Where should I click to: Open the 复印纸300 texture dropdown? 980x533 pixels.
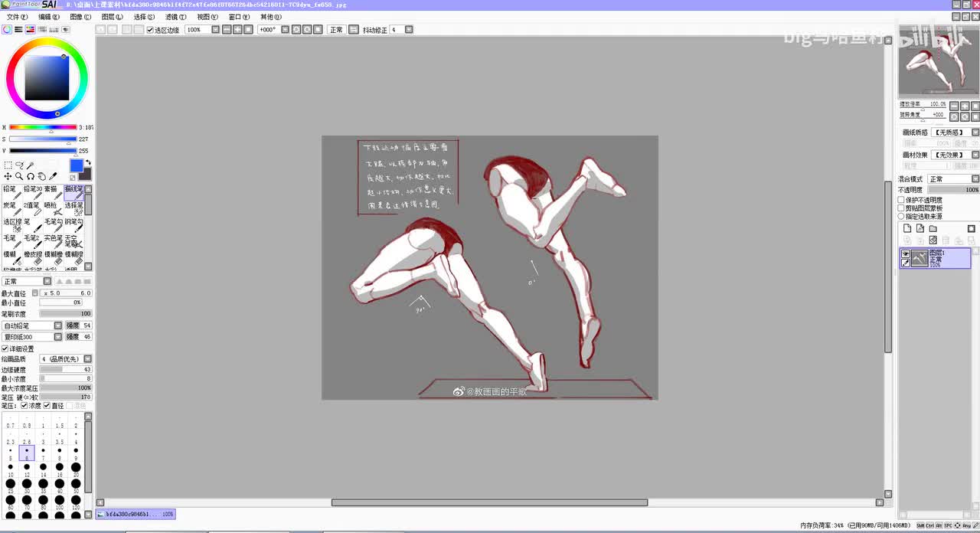pos(32,337)
